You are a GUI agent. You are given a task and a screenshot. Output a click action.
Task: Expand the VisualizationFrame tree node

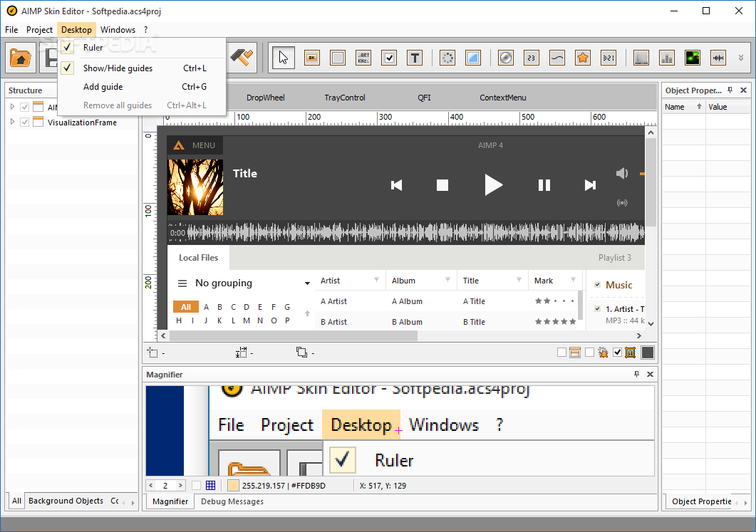click(x=12, y=122)
